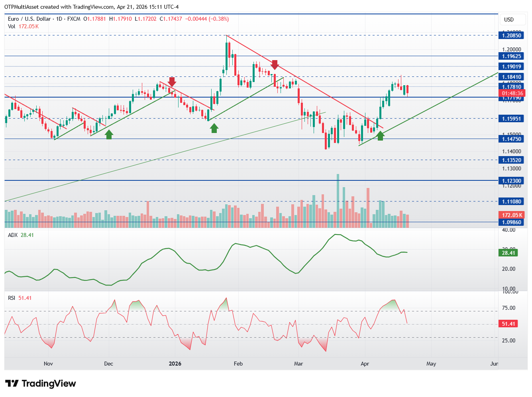The image size is (532, 397).
Task: Click the −0.00444 (−0.38%) change value
Action: point(207,19)
